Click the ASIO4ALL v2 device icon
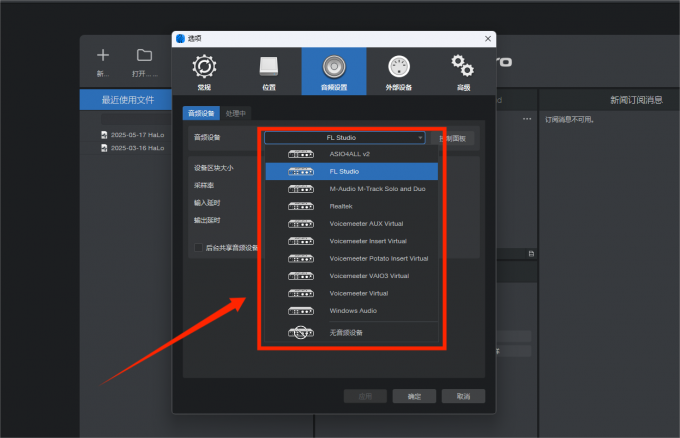This screenshot has width=680, height=438. coord(301,154)
